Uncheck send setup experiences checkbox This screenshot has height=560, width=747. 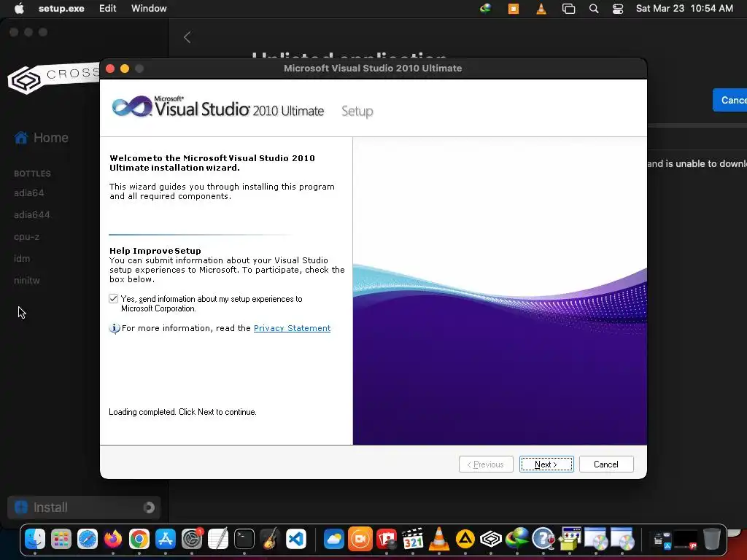coord(113,298)
